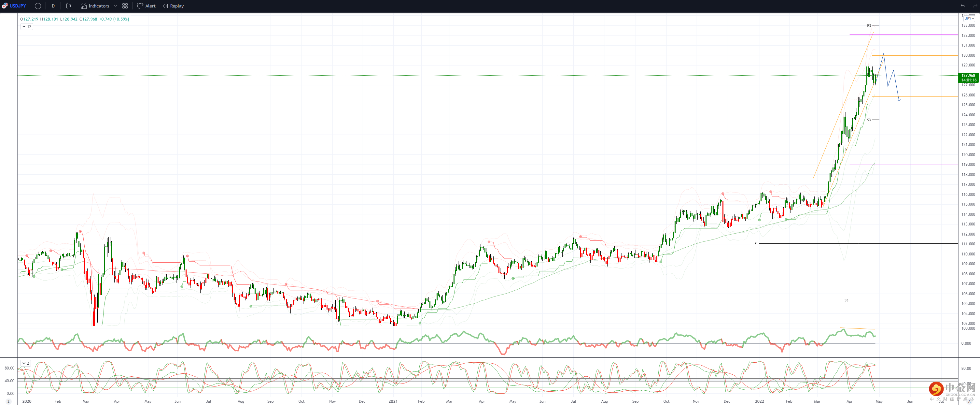This screenshot has width=980, height=405.
Task: Click the redo arrow icon
Action: point(975,6)
